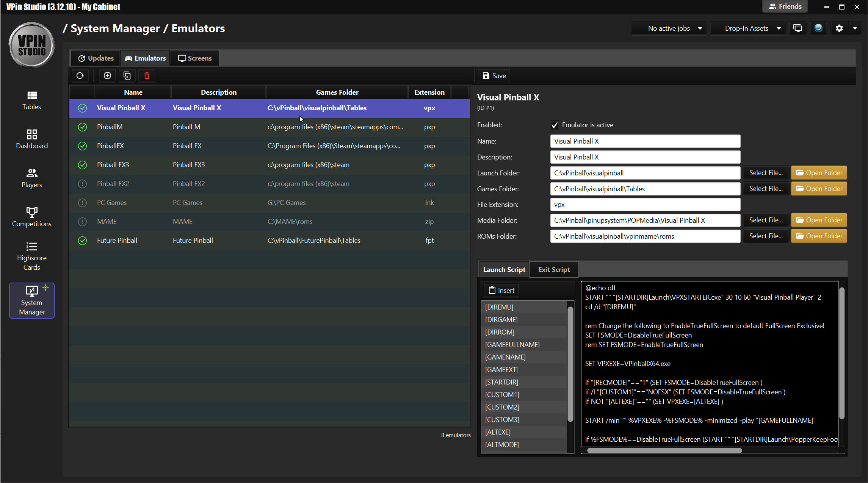Image resolution: width=868 pixels, height=483 pixels.
Task: Open Highscore Cards in the sidebar
Action: pos(31,256)
